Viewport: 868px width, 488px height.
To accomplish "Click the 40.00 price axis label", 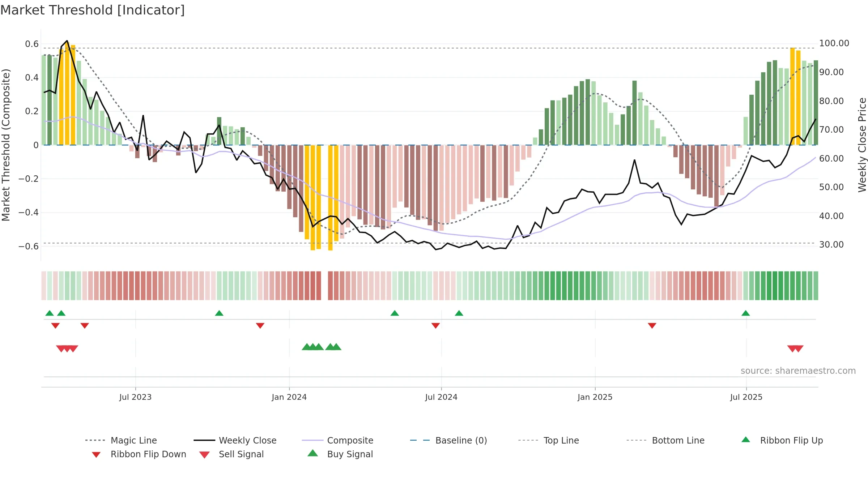I will pos(831,216).
